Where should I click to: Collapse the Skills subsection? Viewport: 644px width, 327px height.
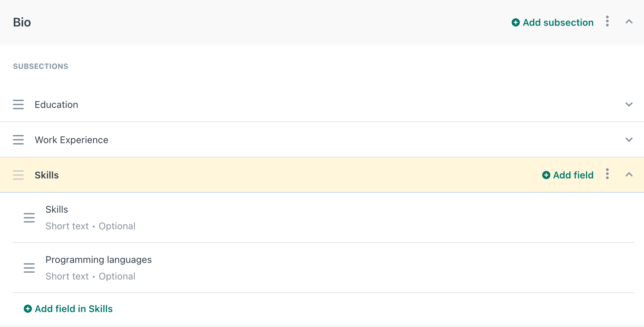pos(629,175)
